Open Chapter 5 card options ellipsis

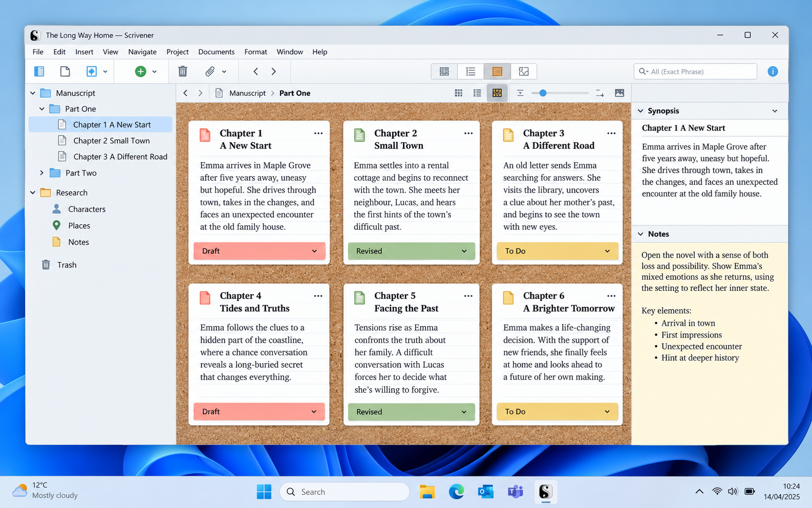(468, 296)
